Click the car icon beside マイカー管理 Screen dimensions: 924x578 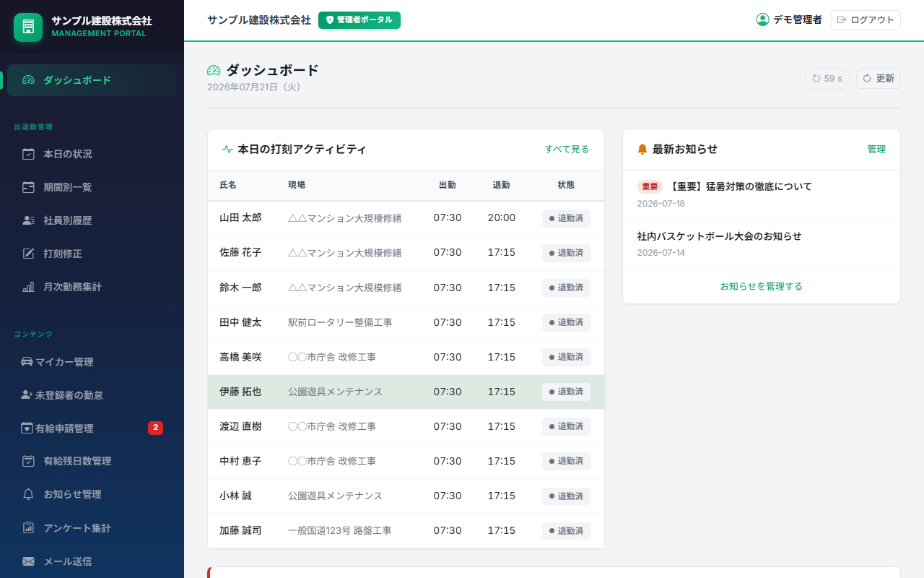[x=27, y=362]
